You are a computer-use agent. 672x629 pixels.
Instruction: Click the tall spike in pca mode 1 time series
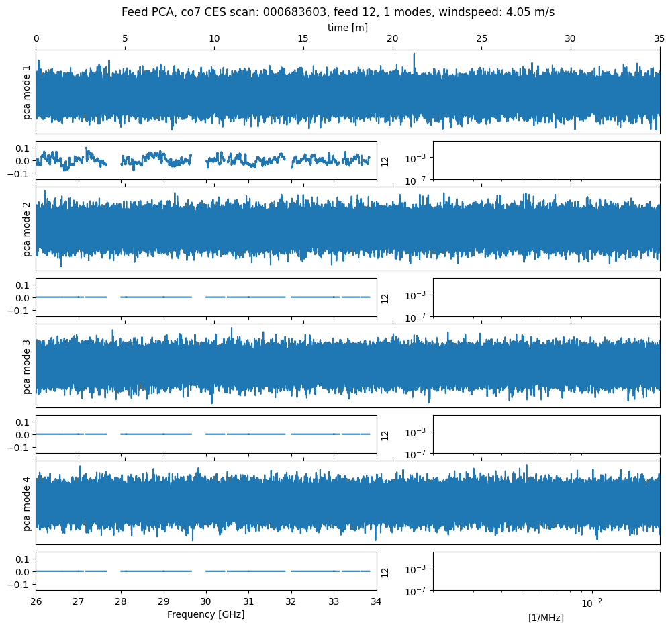point(414,60)
